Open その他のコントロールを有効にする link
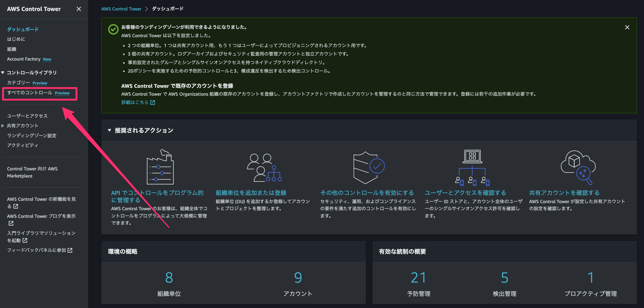The image size is (644, 308). pyautogui.click(x=367, y=193)
